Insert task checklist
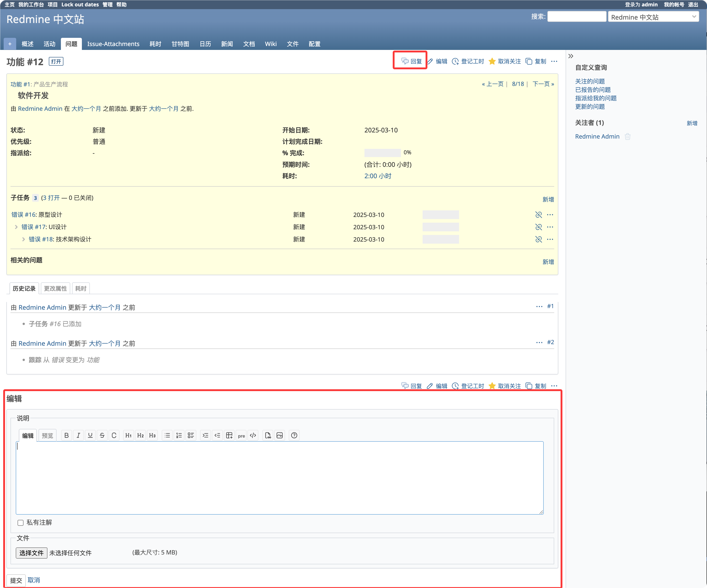Screen dimensions: 707x588 [191, 435]
